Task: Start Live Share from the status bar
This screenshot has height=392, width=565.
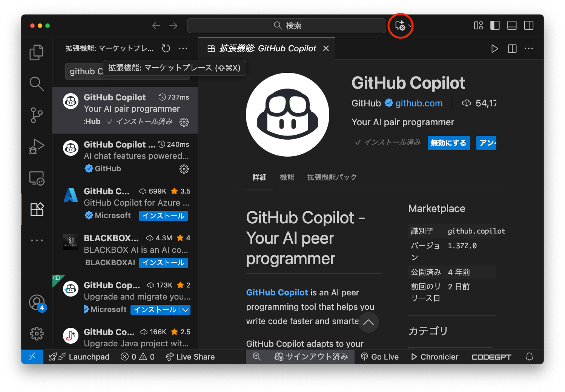Action: [190, 357]
